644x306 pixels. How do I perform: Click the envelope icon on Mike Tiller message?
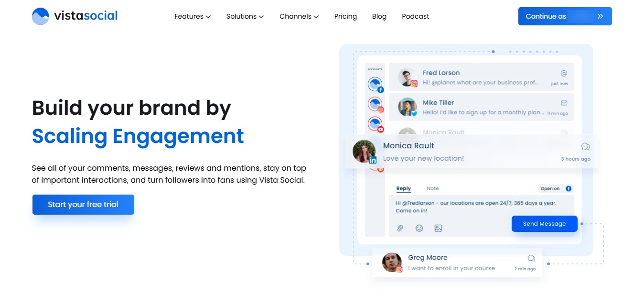pyautogui.click(x=564, y=103)
